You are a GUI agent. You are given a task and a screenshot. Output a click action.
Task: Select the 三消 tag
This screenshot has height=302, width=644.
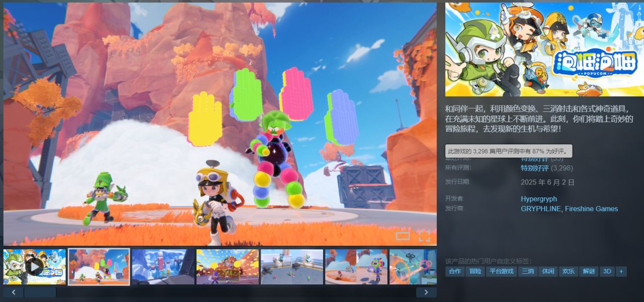(x=528, y=271)
